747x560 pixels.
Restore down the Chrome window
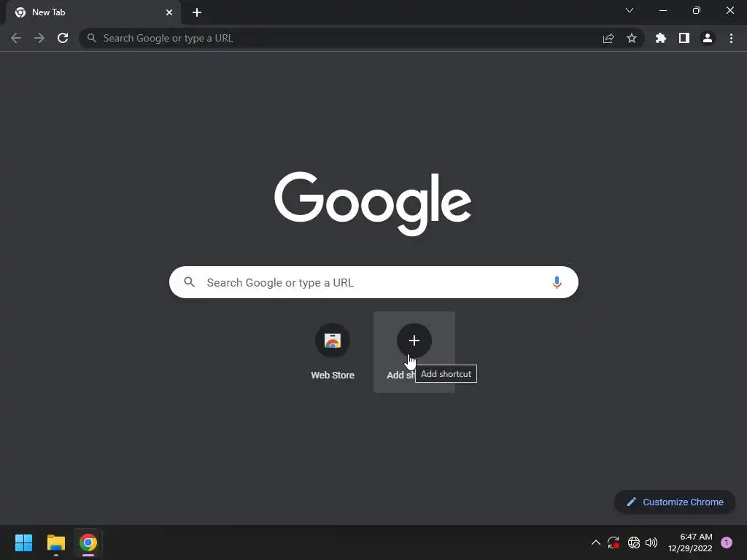coord(697,10)
